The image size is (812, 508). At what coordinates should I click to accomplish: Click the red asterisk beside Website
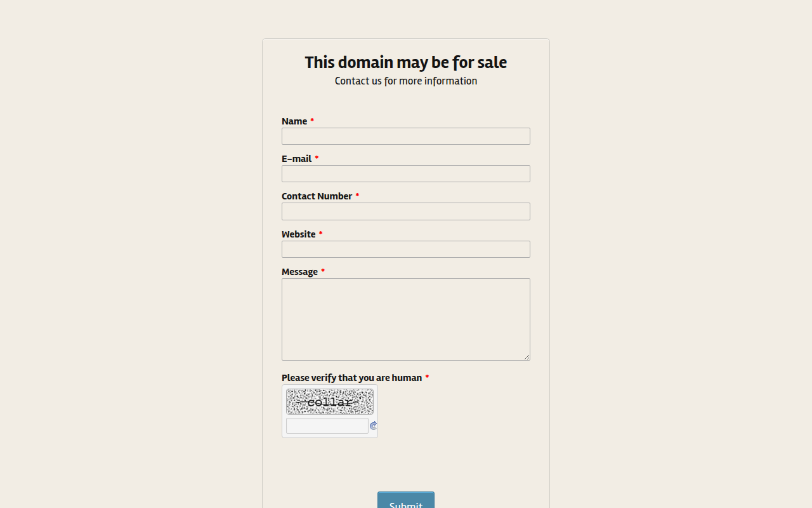[320, 234]
